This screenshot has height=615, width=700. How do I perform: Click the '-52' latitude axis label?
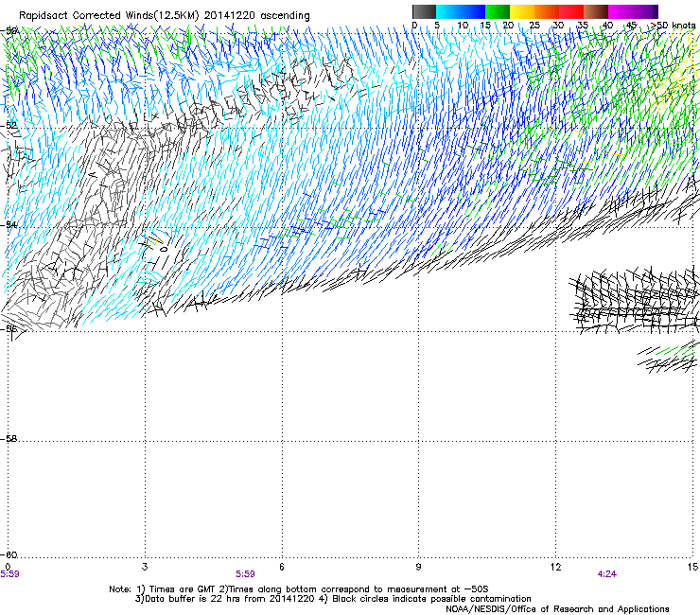(9, 126)
